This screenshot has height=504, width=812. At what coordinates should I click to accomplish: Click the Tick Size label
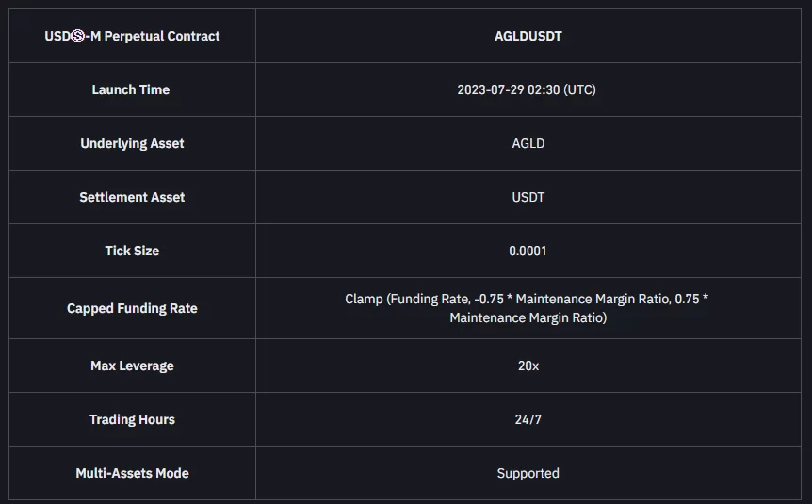coord(132,251)
